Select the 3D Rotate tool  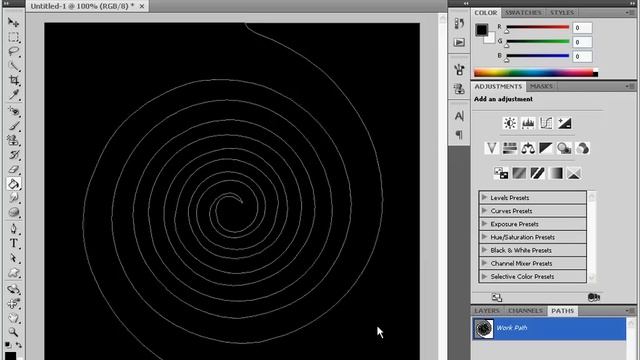click(13, 289)
